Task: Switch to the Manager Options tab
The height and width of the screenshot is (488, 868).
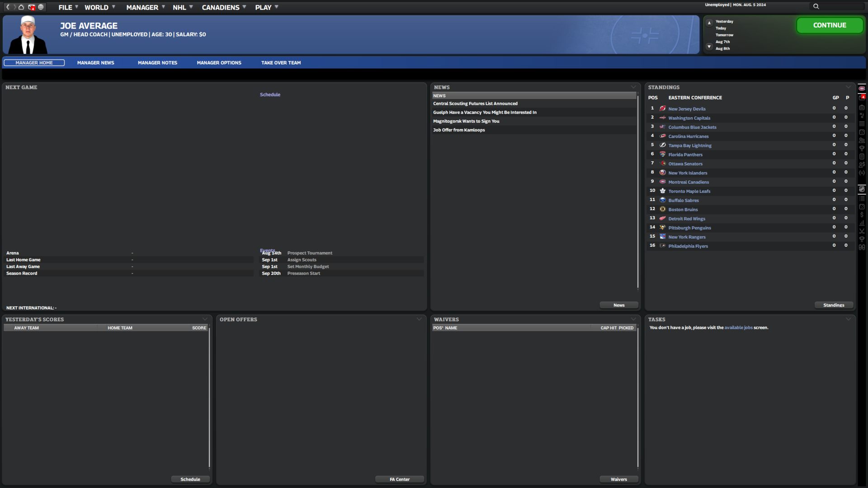Action: pos(219,63)
